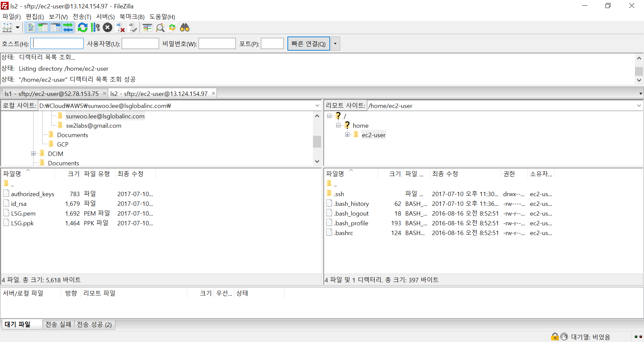
Task: Click the process queue icon
Action: pos(95,27)
